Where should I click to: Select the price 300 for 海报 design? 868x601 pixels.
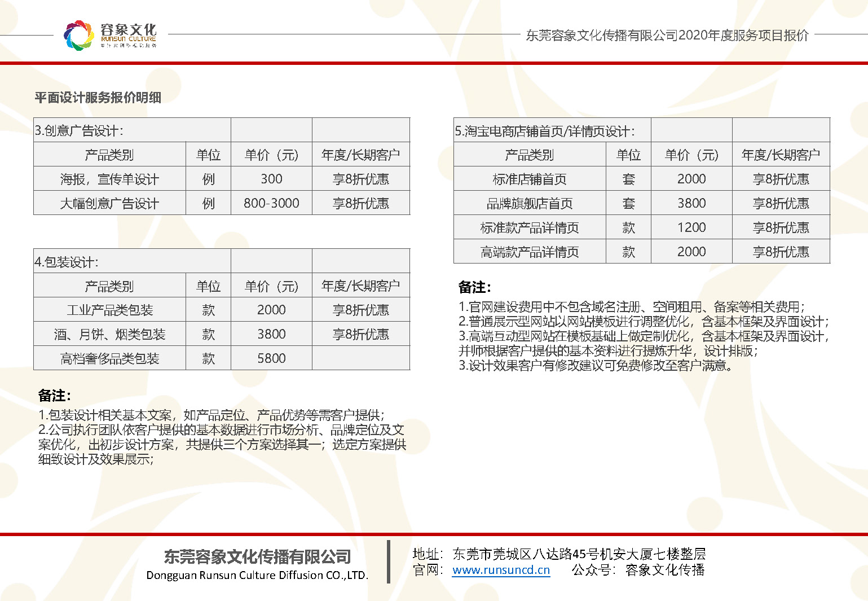[271, 179]
